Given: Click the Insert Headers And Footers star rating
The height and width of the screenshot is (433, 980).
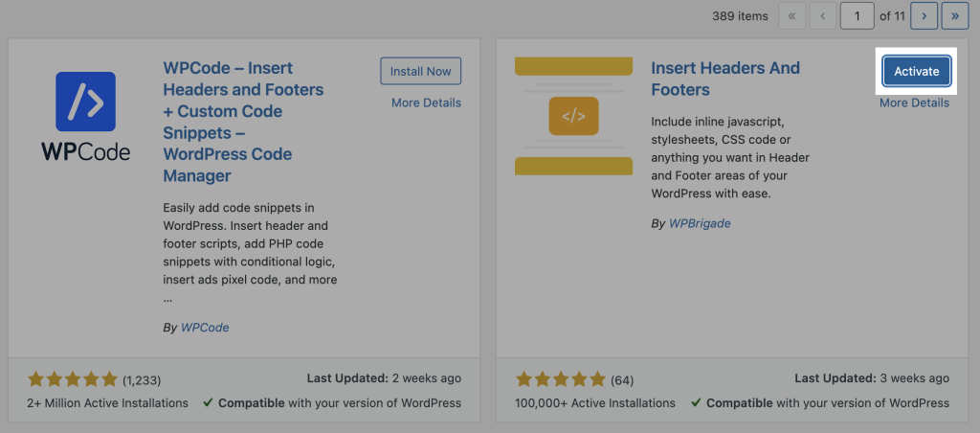Looking at the screenshot, I should point(561,379).
